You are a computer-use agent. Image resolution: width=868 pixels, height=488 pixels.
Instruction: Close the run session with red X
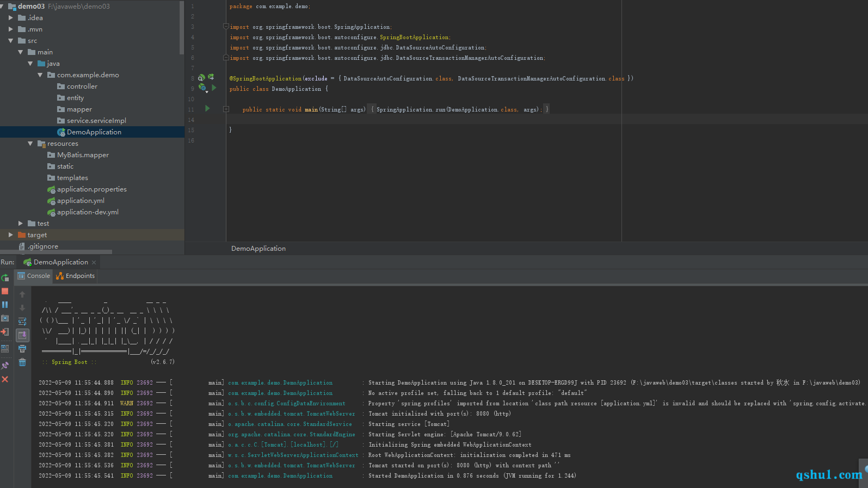click(x=5, y=379)
